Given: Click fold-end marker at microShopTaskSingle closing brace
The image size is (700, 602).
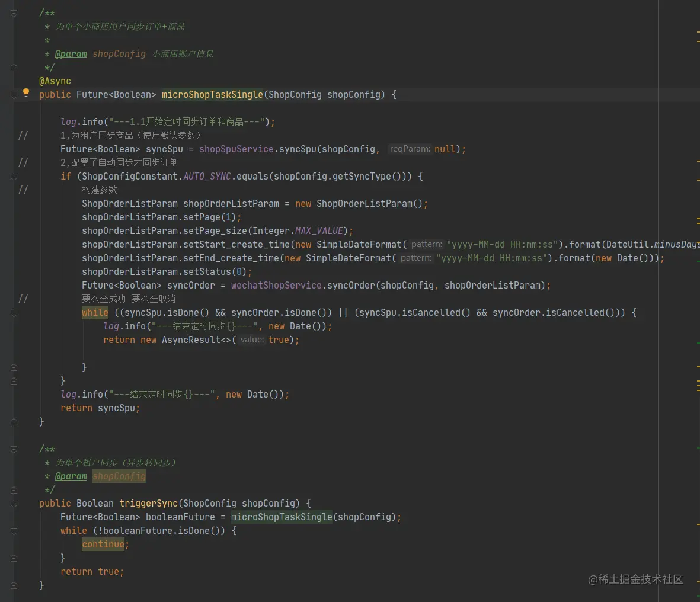Looking at the screenshot, I should (x=14, y=422).
